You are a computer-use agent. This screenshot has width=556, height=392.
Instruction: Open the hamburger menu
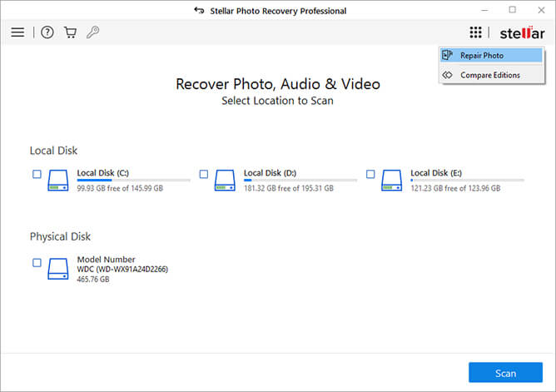17,32
